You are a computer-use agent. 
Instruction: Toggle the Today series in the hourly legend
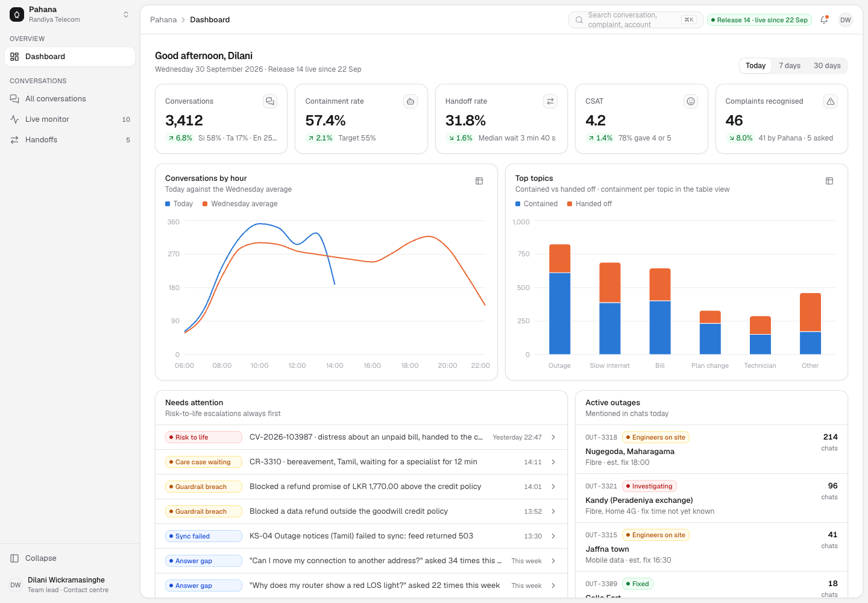(179, 204)
